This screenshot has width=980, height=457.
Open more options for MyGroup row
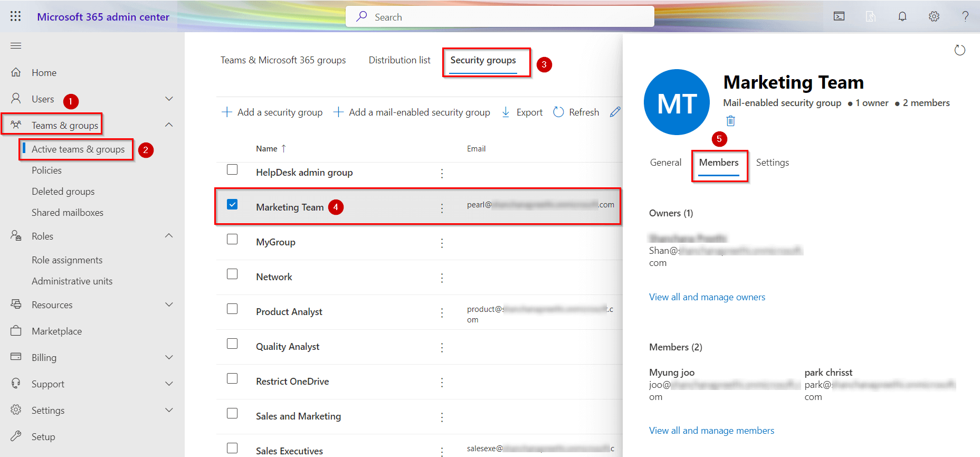442,243
